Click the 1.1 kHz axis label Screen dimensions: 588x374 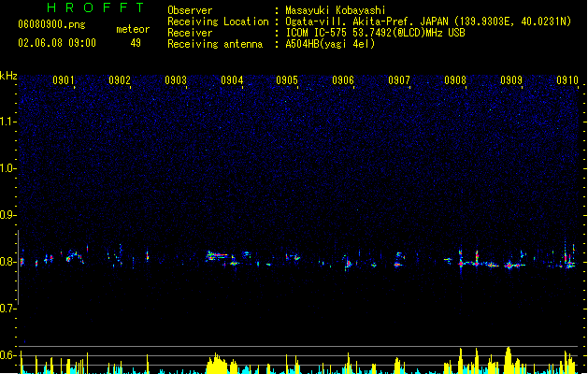pos(7,122)
